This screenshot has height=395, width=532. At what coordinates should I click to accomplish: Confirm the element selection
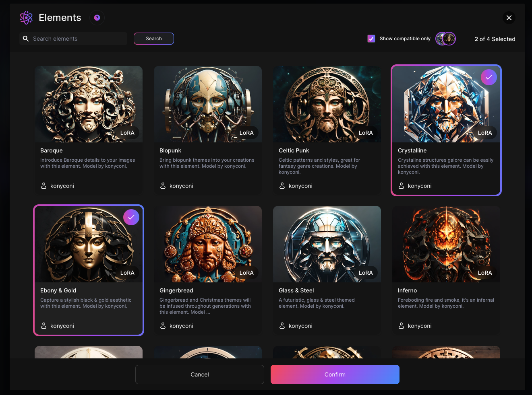pyautogui.click(x=335, y=374)
